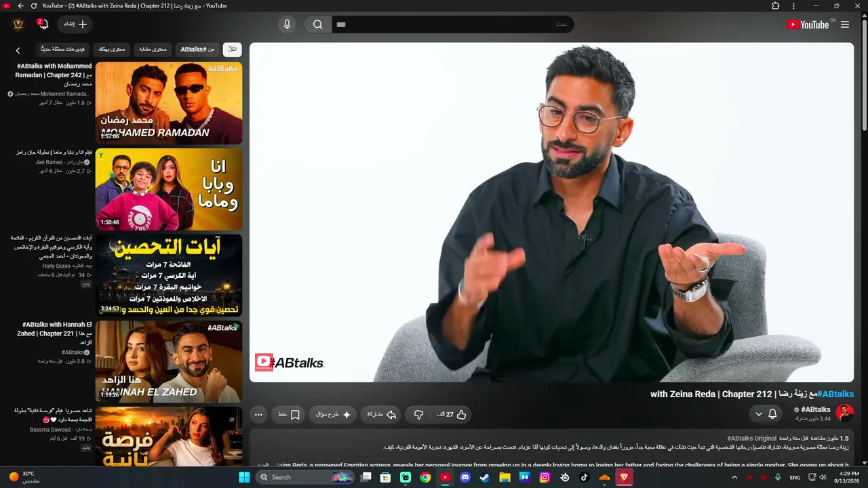This screenshot has width=868, height=488.
Task: Open the انا وبابا وماما movie thumbnail
Action: click(x=169, y=189)
